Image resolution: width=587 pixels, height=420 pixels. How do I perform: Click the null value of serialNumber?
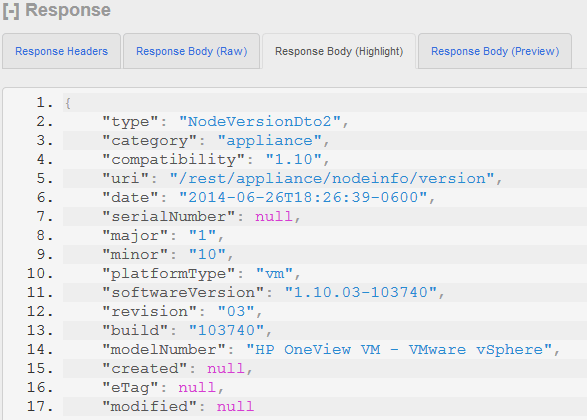(x=274, y=217)
